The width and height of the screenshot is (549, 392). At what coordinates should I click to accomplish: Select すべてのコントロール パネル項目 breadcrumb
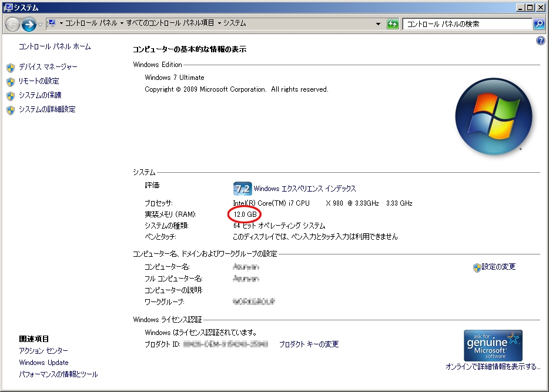coord(170,23)
